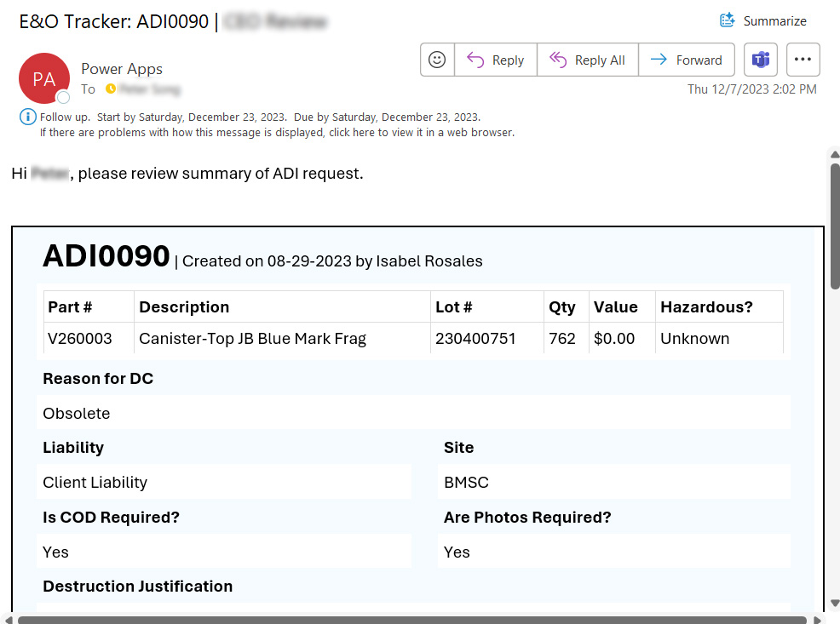Viewport: 840px width, 624px height.
Task: Click the recipient presence status indicator
Action: pyautogui.click(x=111, y=89)
